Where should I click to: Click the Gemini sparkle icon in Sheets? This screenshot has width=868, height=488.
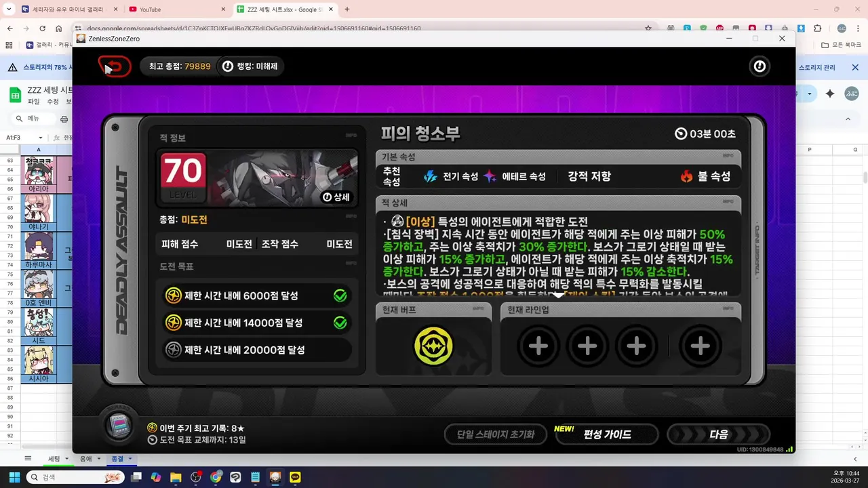click(830, 94)
